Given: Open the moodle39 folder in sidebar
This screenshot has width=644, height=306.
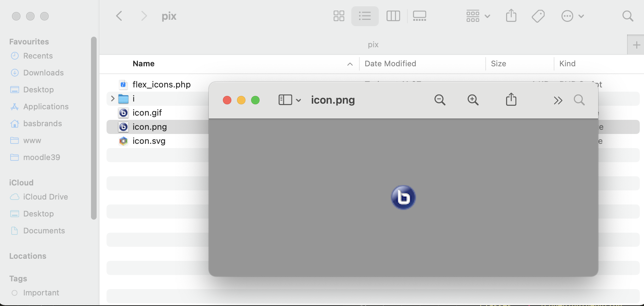Looking at the screenshot, I should pos(42,157).
